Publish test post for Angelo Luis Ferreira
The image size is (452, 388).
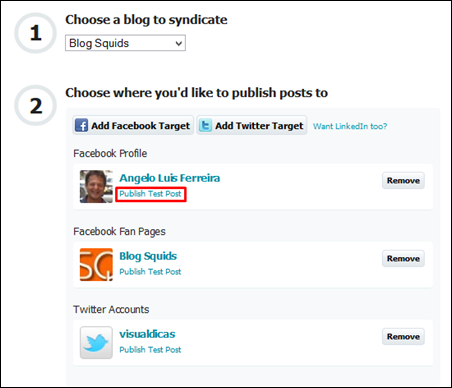pyautogui.click(x=150, y=194)
